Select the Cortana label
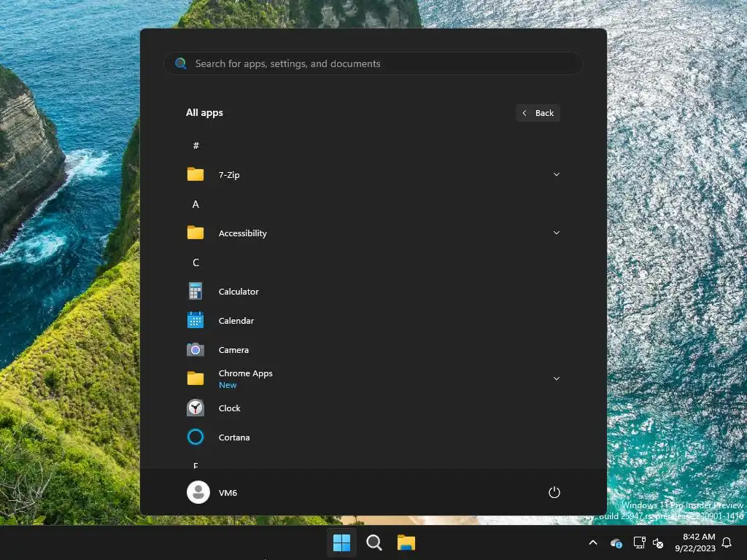This screenshot has height=560, width=747. pos(234,437)
